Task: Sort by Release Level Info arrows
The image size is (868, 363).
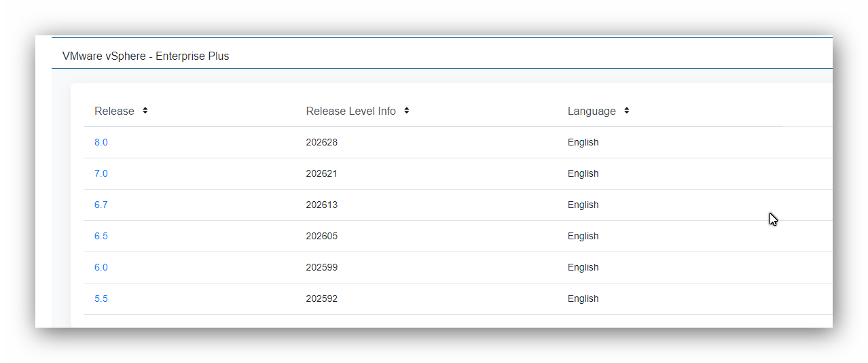Action: [x=406, y=111]
